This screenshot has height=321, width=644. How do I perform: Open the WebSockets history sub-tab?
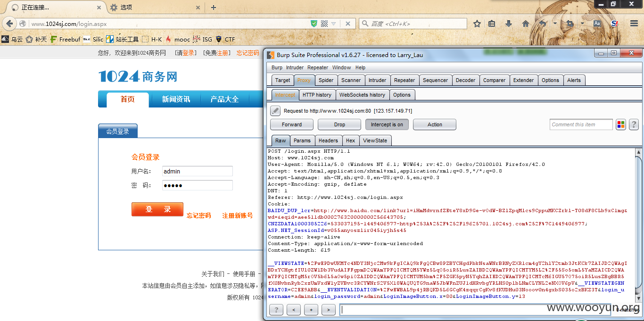[362, 95]
